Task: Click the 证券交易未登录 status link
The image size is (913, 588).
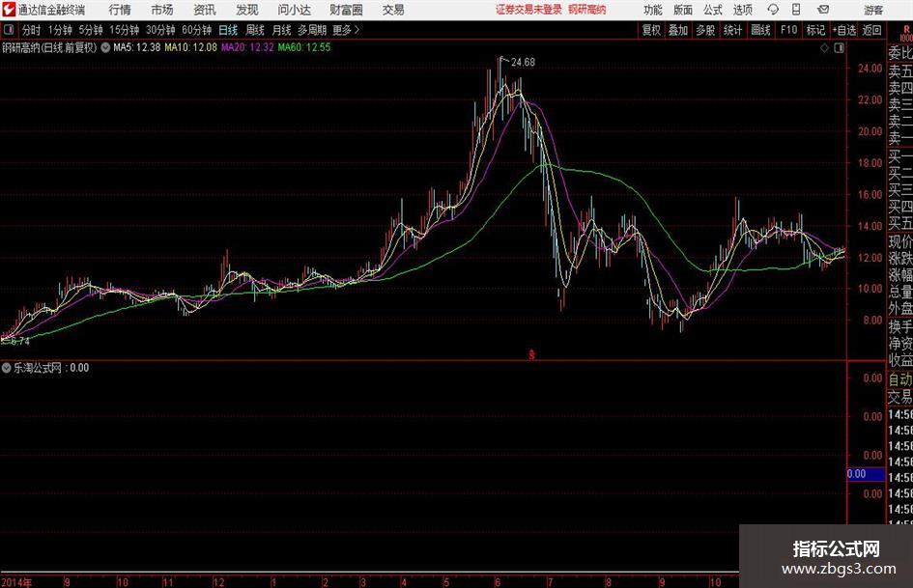Action: (x=528, y=10)
